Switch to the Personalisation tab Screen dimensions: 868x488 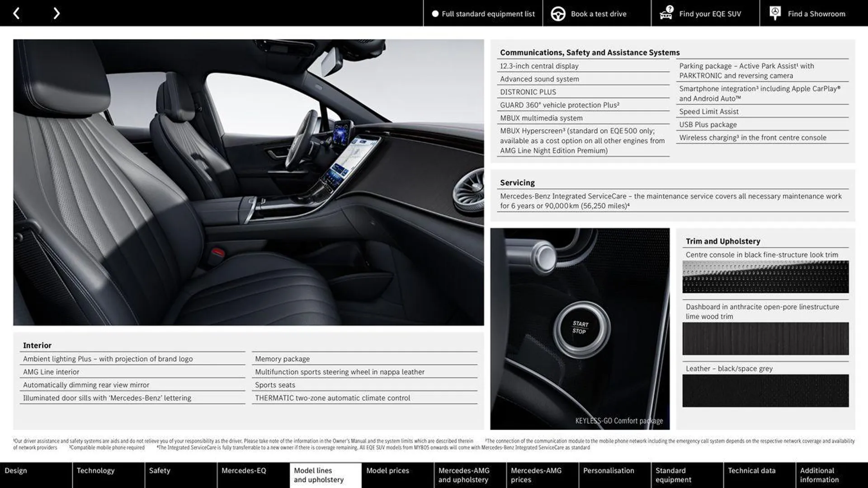tap(615, 475)
